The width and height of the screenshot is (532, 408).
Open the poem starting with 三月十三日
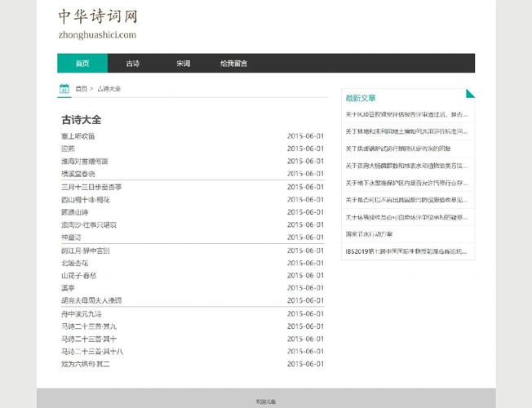[91, 187]
